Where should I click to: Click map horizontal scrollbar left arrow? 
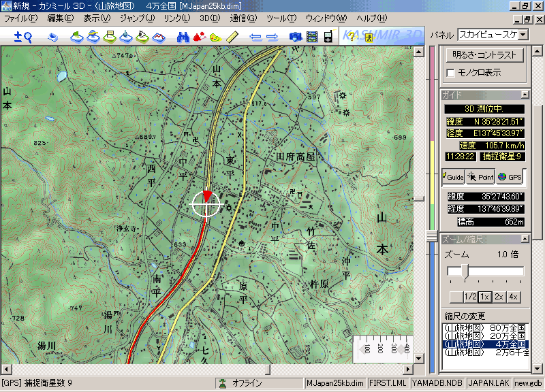[6, 369]
